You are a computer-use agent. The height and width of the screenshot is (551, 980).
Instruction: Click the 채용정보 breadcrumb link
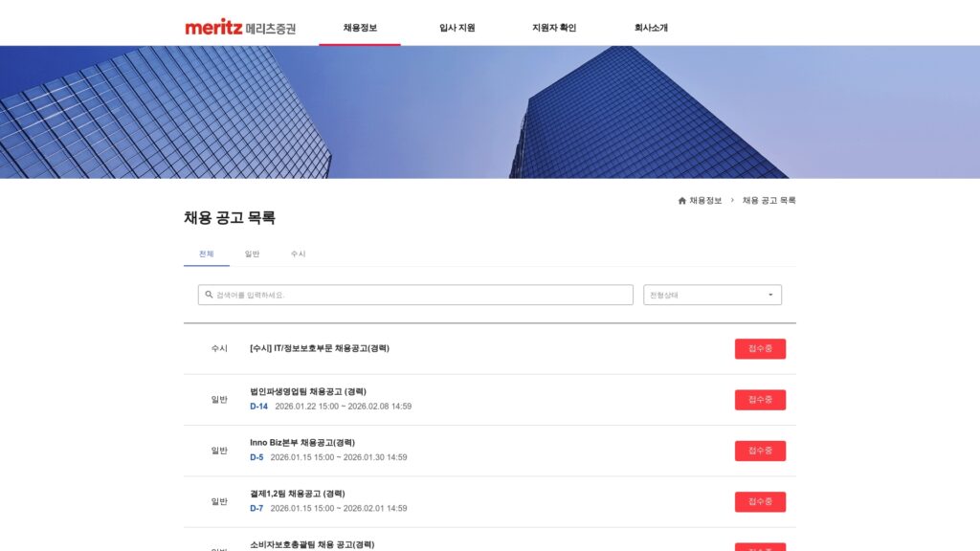705,200
